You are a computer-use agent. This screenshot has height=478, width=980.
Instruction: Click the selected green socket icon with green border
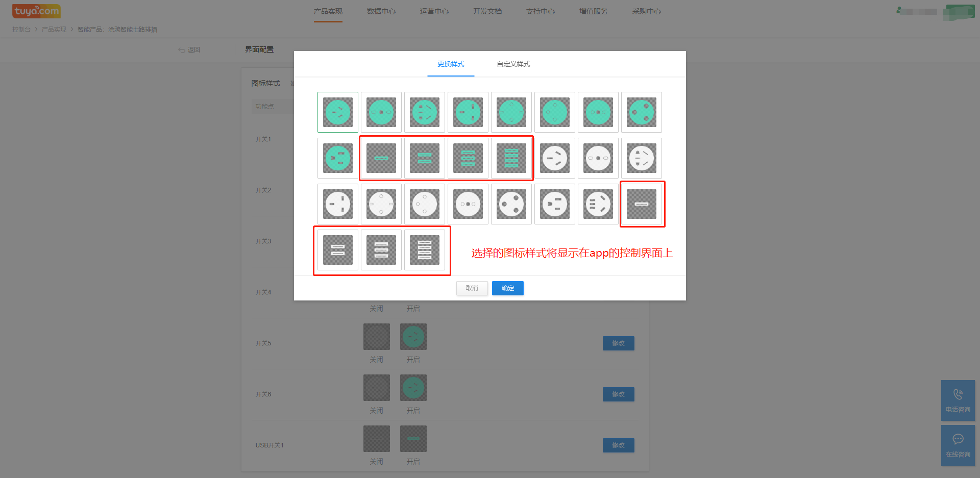[337, 112]
